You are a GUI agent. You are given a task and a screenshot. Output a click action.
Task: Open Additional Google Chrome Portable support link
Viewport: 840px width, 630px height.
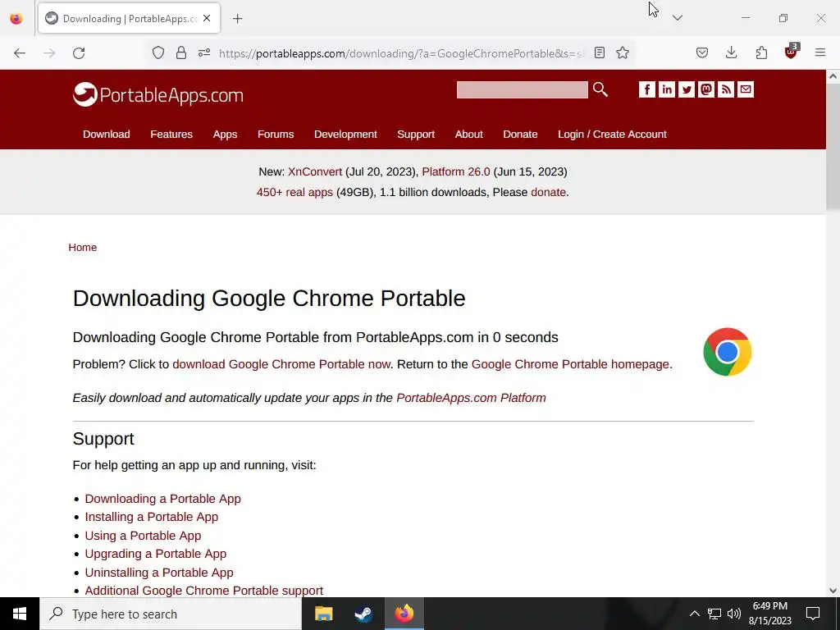point(204,591)
